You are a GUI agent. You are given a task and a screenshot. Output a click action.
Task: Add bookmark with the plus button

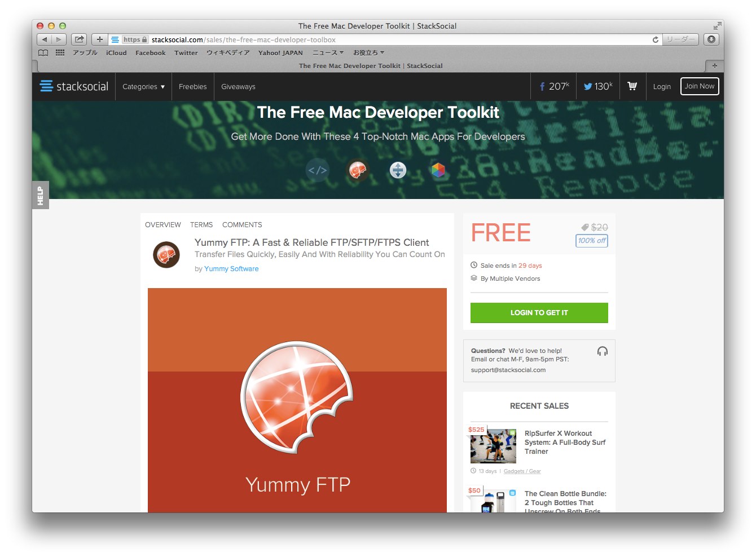(99, 39)
